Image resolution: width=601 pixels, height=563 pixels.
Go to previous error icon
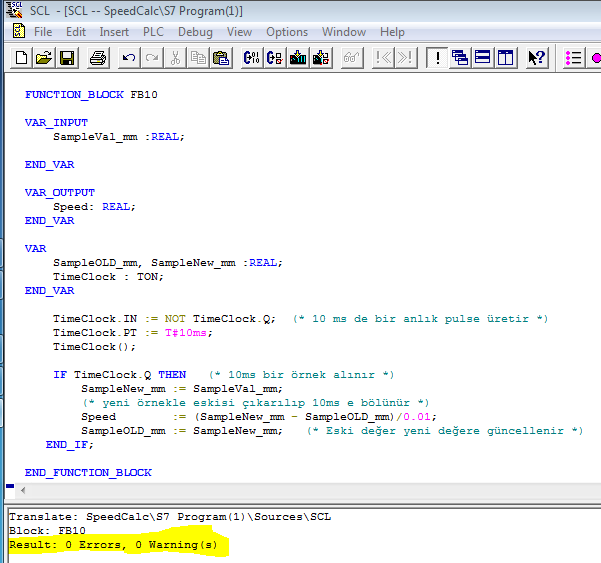[x=383, y=58]
